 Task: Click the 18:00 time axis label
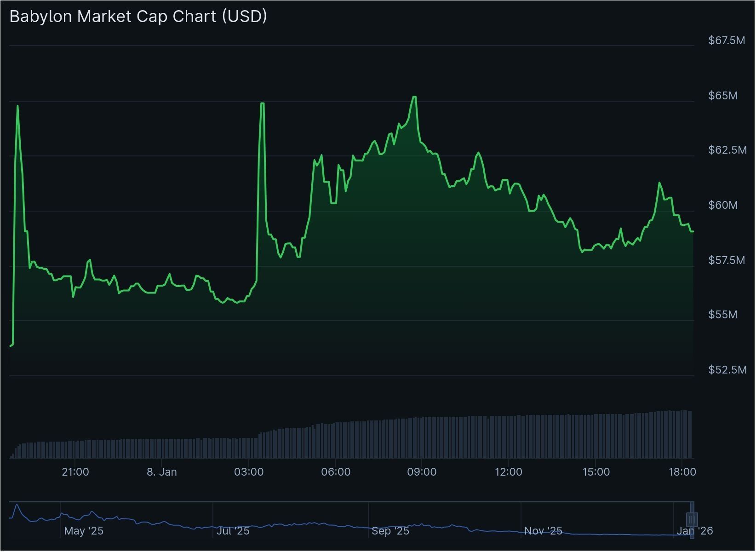pyautogui.click(x=682, y=472)
